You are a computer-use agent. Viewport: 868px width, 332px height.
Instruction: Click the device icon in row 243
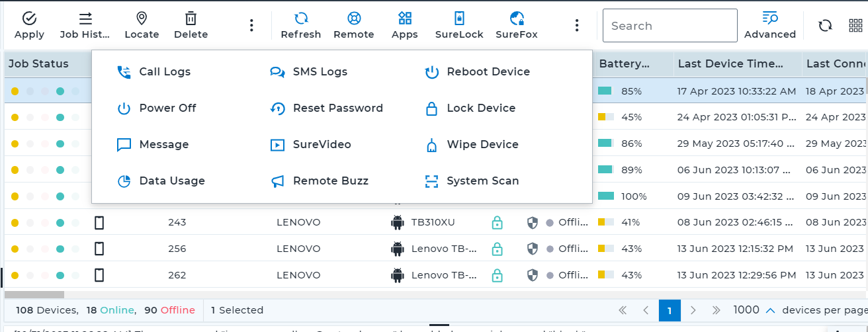[99, 222]
